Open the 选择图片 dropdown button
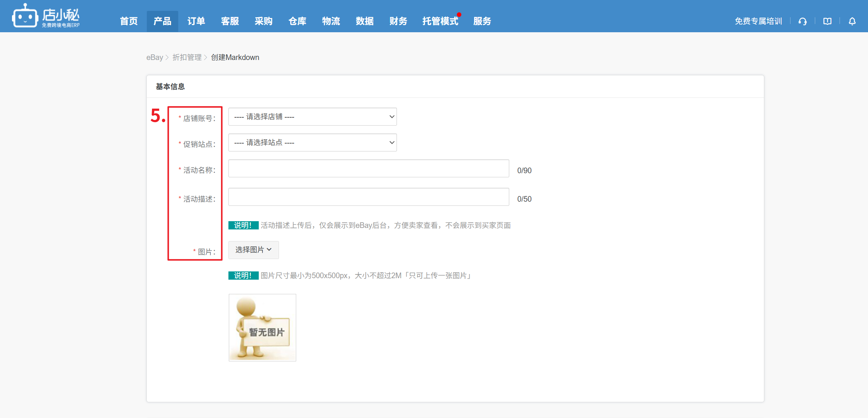The height and width of the screenshot is (418, 868). pos(253,250)
